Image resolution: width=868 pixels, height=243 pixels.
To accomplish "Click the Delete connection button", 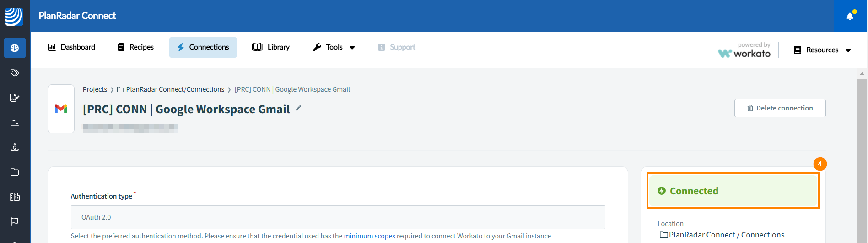I will click(780, 108).
